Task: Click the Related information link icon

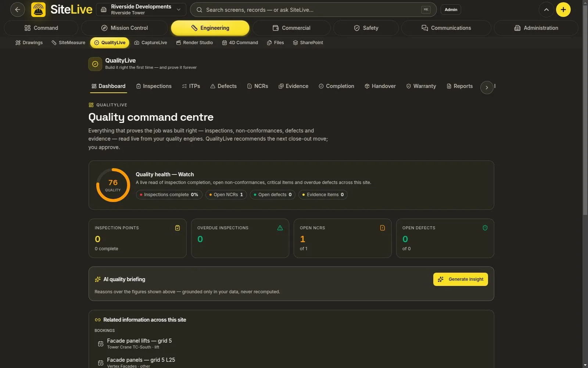Action: tap(97, 320)
